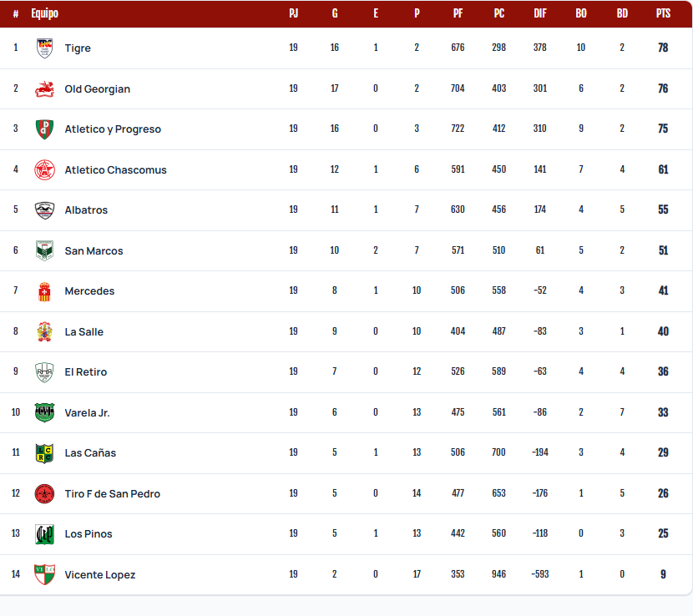Image resolution: width=693 pixels, height=616 pixels.
Task: Click the Varela Jr. green crest
Action: [44, 412]
